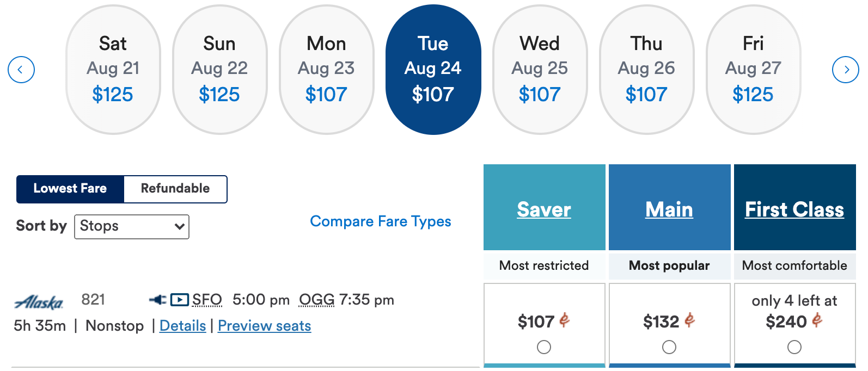Go to previous week of dates
868x371 pixels.
pos(21,70)
